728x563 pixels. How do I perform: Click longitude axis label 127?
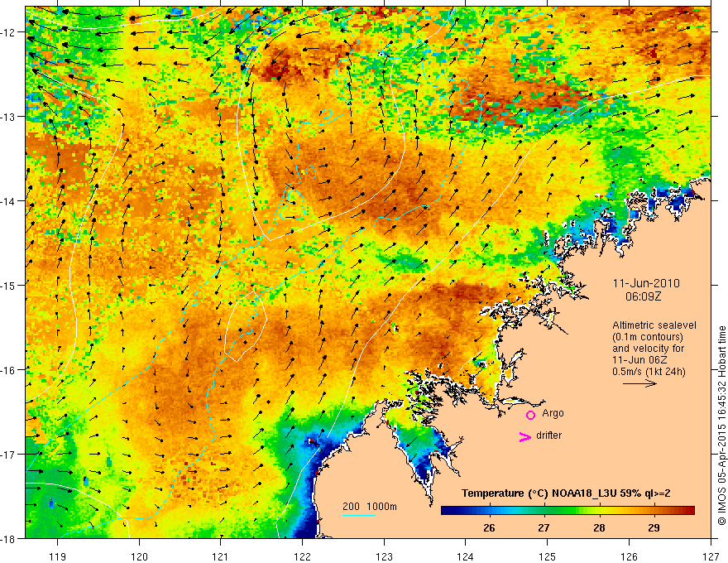pyautogui.click(x=711, y=556)
